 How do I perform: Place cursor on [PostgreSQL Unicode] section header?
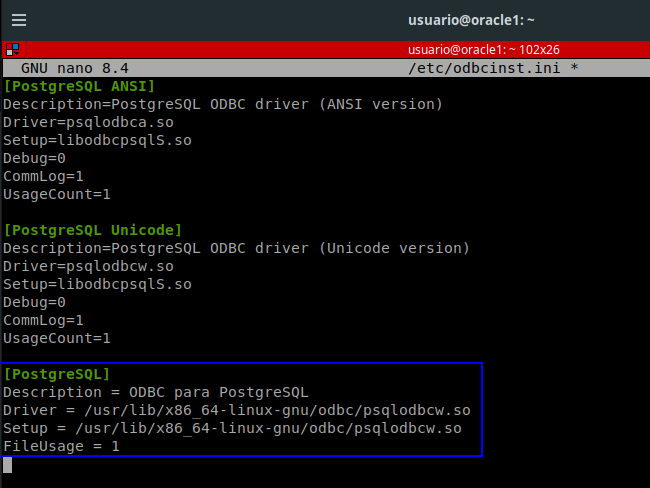tap(93, 230)
